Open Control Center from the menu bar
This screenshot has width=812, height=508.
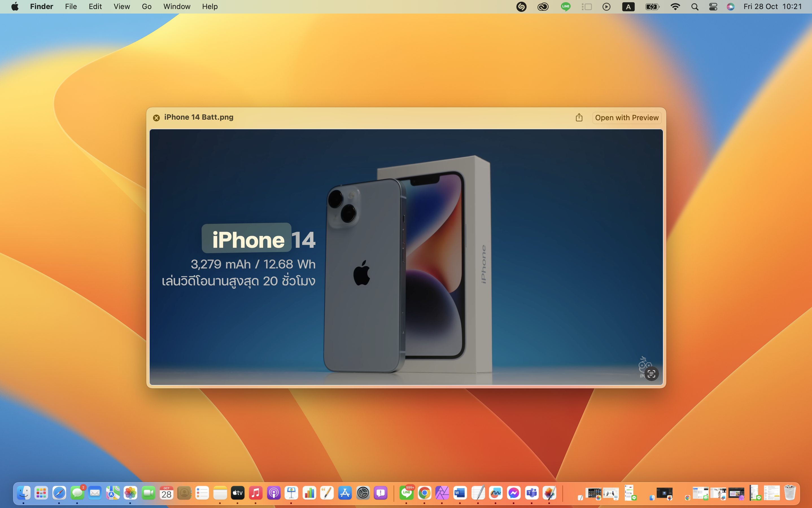pyautogui.click(x=713, y=7)
